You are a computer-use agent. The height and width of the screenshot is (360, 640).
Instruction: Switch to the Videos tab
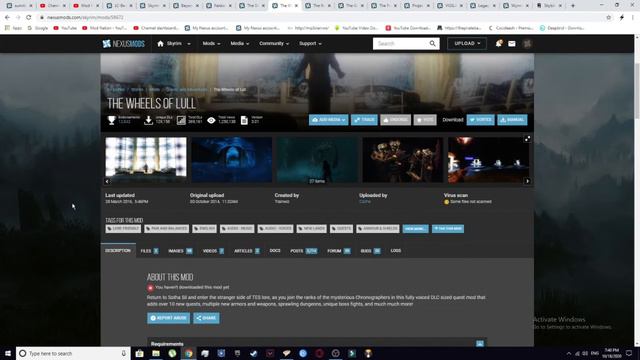[213, 251]
